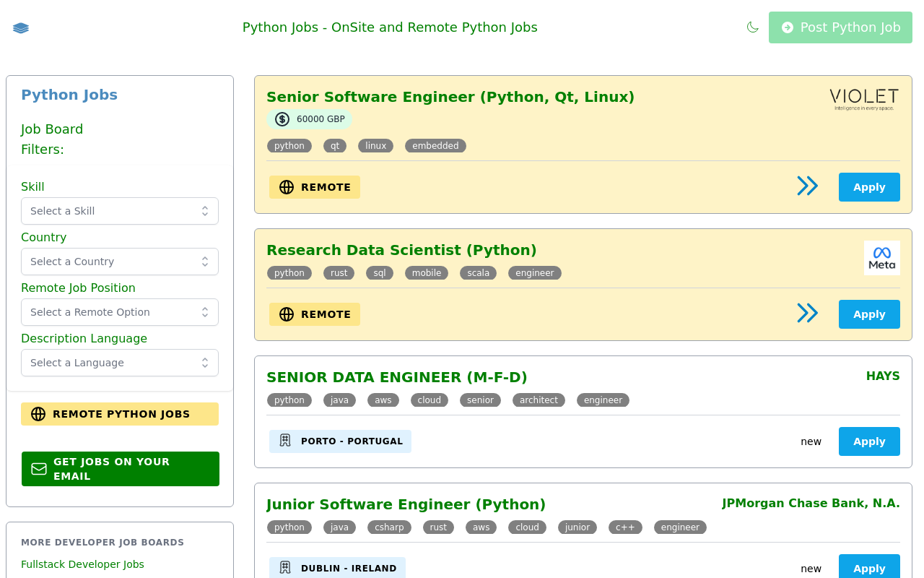Click double chevron on Research Data Scientist card

[x=807, y=313]
